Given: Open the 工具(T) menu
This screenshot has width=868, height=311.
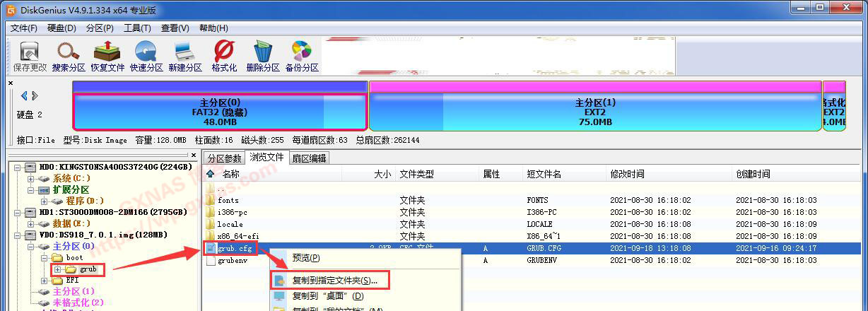Looking at the screenshot, I should click(x=136, y=28).
